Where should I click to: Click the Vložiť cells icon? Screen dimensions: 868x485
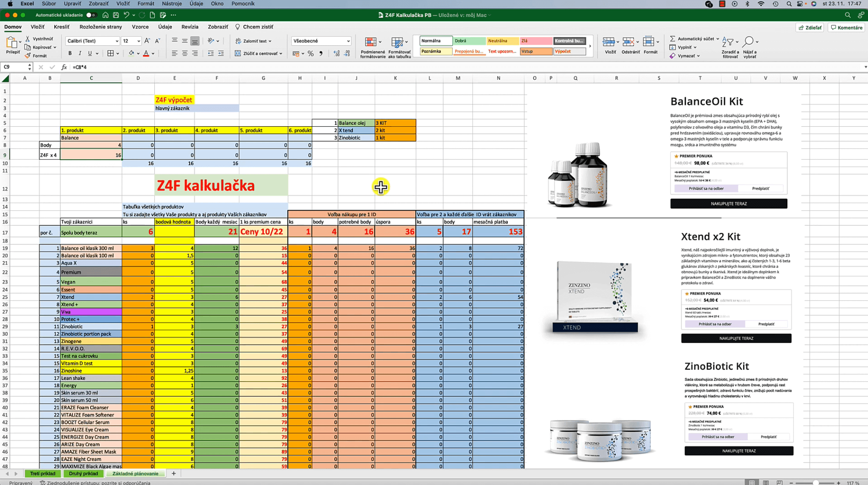point(609,42)
